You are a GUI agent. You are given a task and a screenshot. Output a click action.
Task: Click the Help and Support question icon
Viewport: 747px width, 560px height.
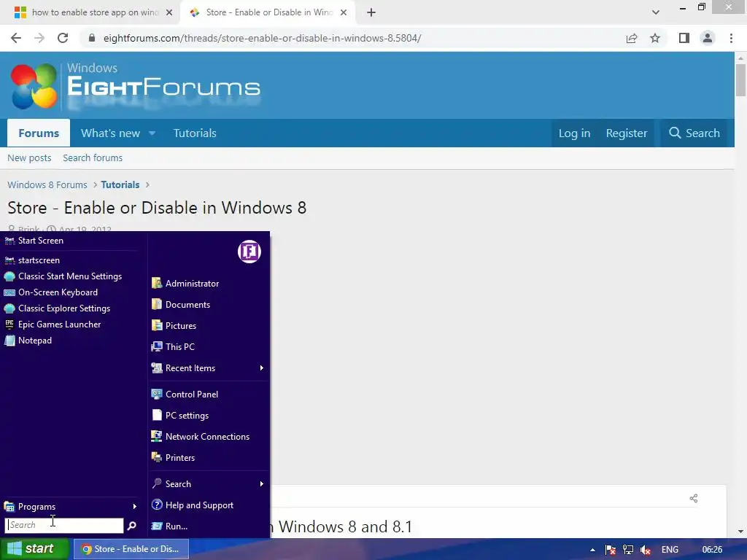(x=157, y=505)
